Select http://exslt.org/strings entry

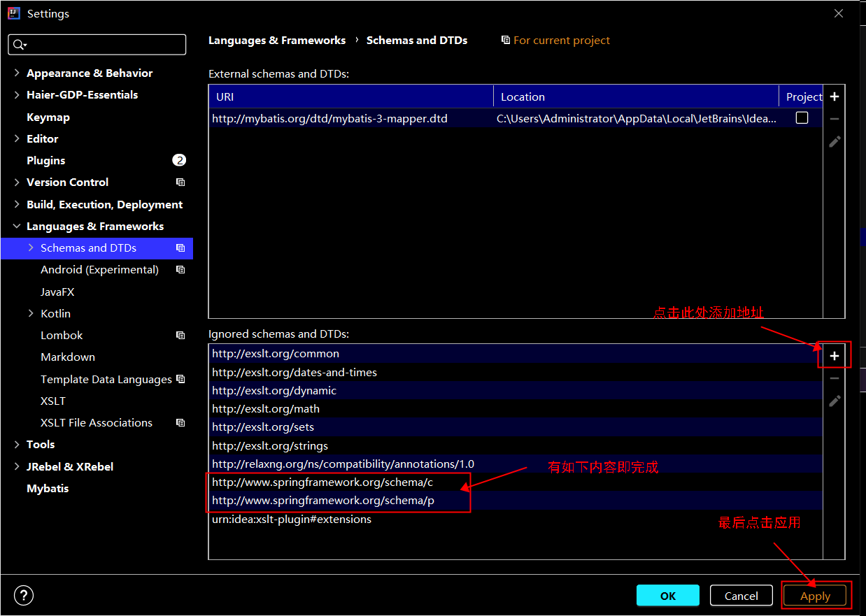[x=516, y=445]
